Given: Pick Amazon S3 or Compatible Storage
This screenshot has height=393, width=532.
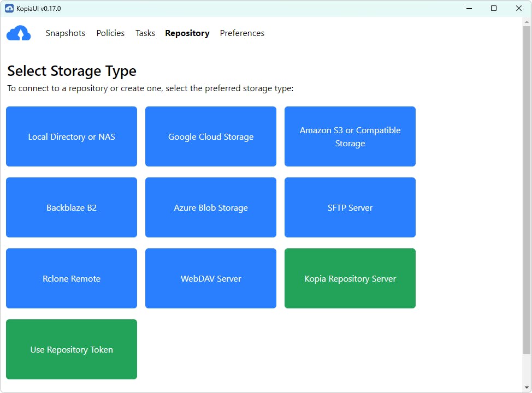Looking at the screenshot, I should [350, 136].
